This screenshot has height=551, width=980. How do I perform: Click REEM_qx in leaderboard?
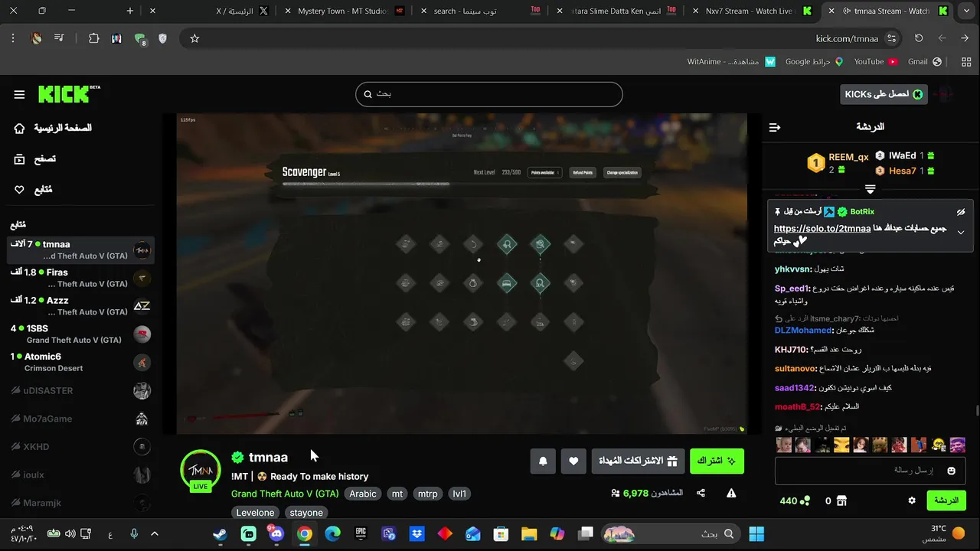click(848, 157)
